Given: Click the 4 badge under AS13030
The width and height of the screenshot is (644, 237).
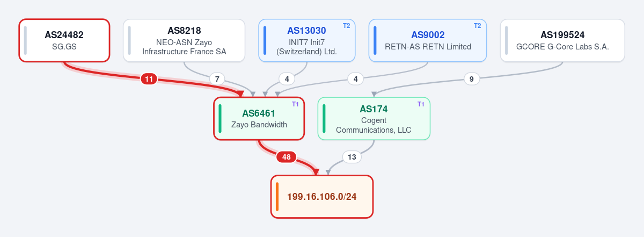Looking at the screenshot, I should pos(287,79).
